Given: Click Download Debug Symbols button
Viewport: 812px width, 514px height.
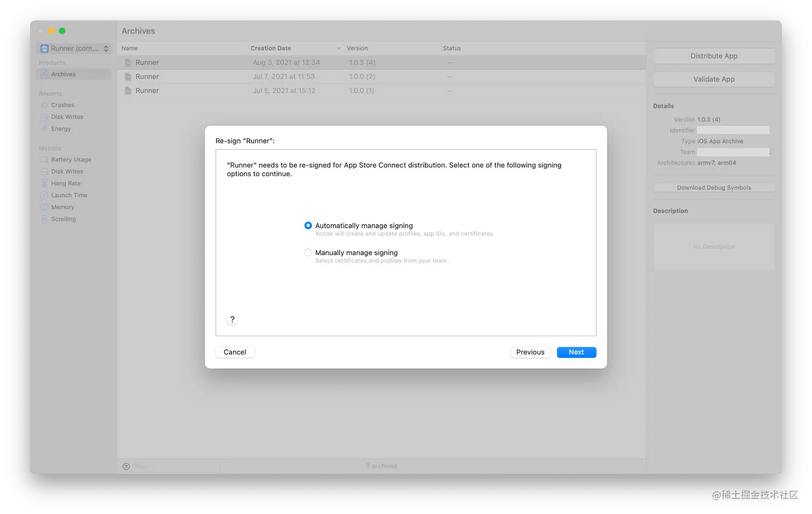Looking at the screenshot, I should point(714,187).
